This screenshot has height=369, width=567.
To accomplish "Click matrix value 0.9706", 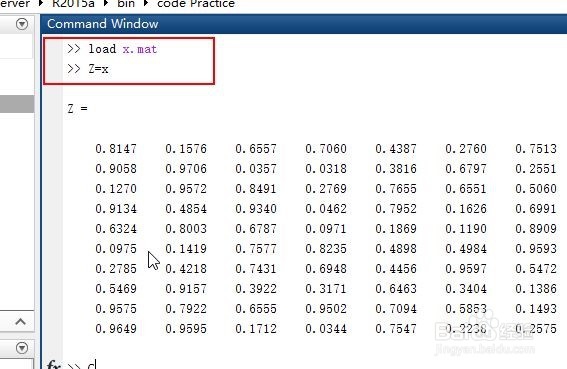I will pos(186,169).
